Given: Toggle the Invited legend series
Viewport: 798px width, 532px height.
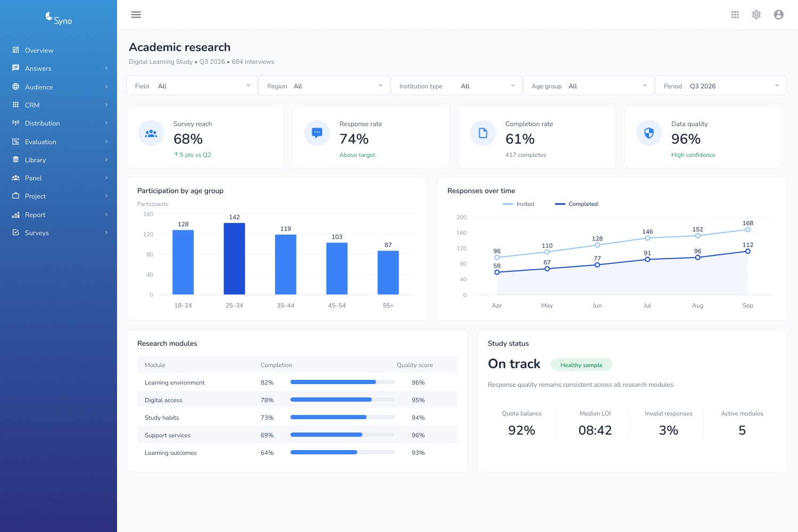Looking at the screenshot, I should coord(519,204).
